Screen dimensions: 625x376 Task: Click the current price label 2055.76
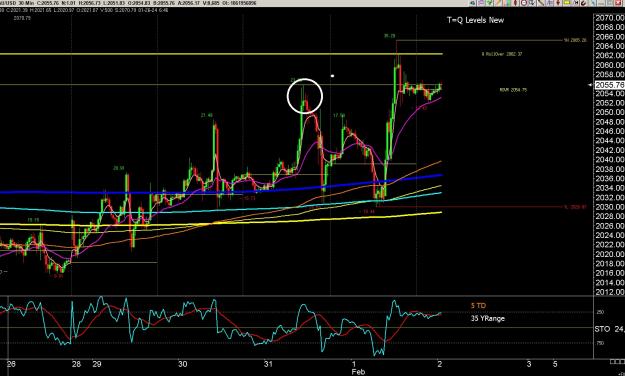[609, 85]
